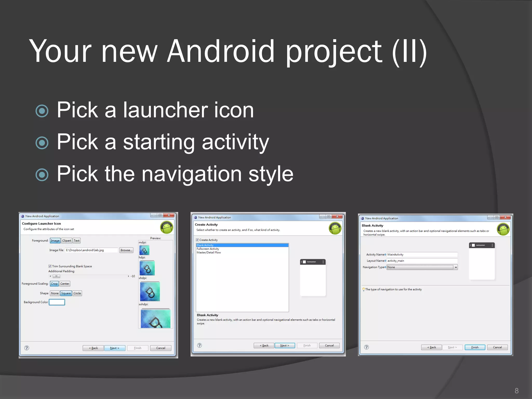532x399 pixels.
Task: Click Android logo in Blank Activity dialog
Action: (x=503, y=229)
